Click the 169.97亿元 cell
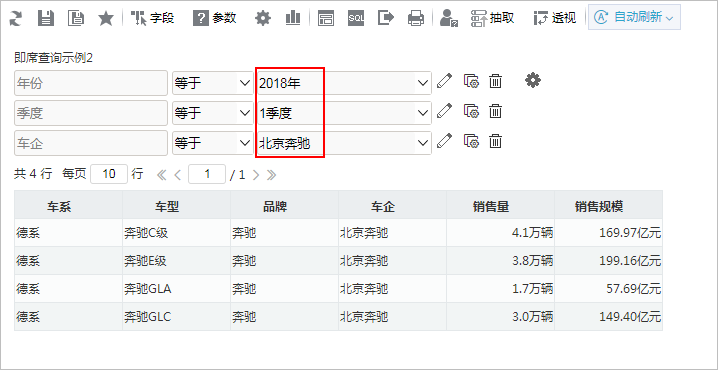Screen dimensions: 718x370 point(609,233)
